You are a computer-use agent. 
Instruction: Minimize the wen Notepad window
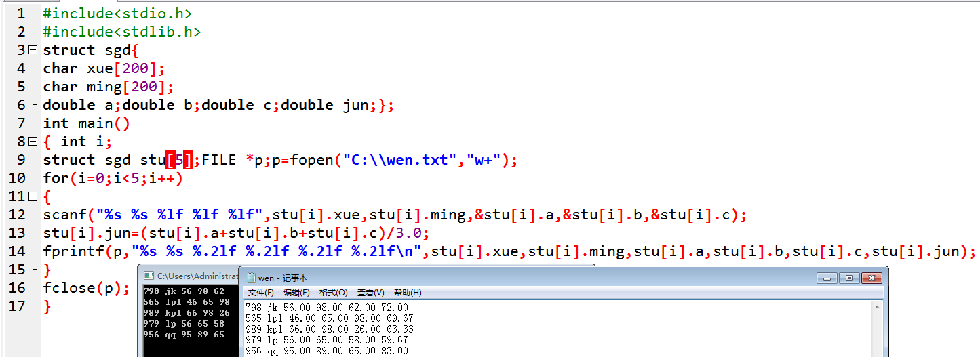point(827,278)
